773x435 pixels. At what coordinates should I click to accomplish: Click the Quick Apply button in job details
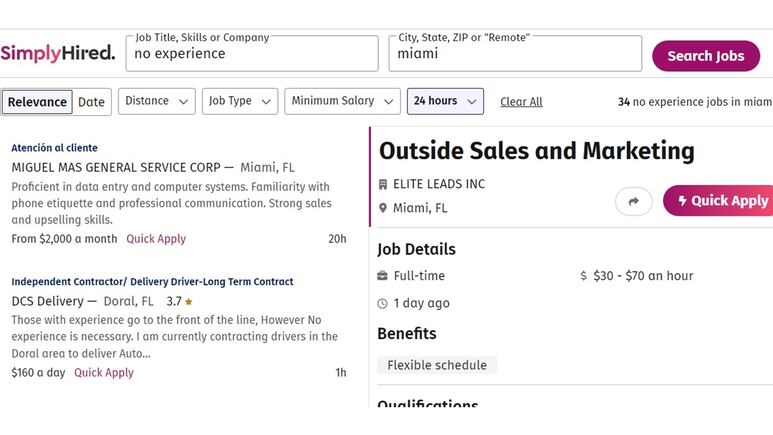point(718,201)
